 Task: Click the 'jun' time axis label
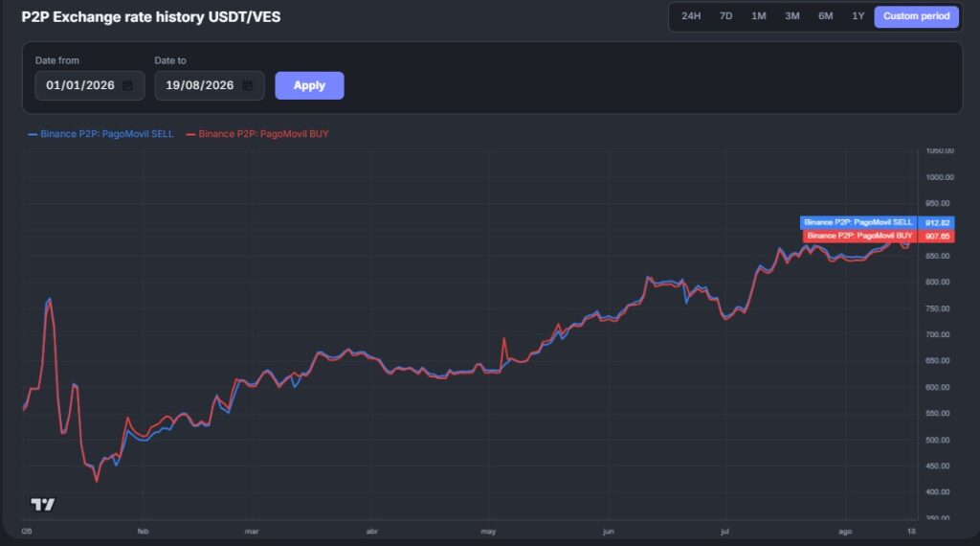pos(608,531)
